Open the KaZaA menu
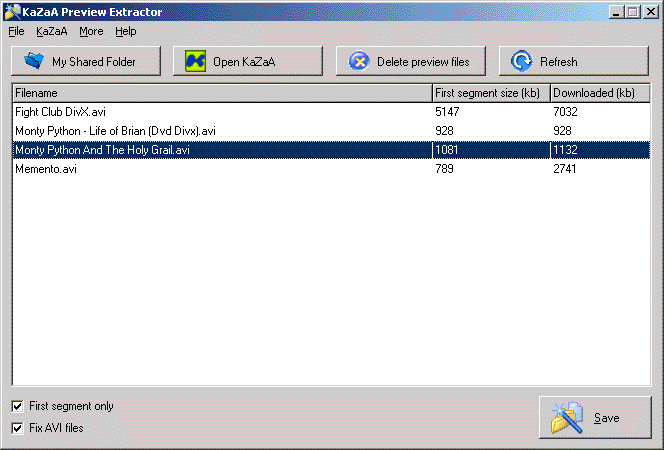 click(x=52, y=31)
